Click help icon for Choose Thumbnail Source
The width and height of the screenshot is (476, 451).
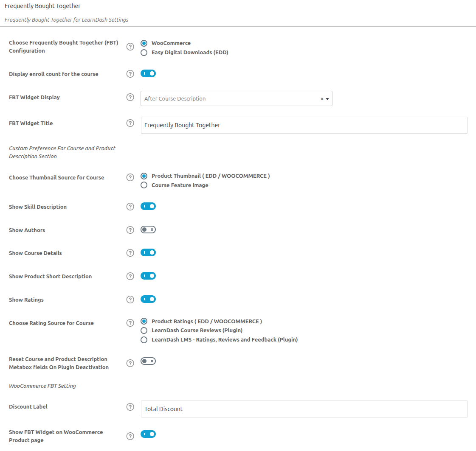pyautogui.click(x=130, y=177)
